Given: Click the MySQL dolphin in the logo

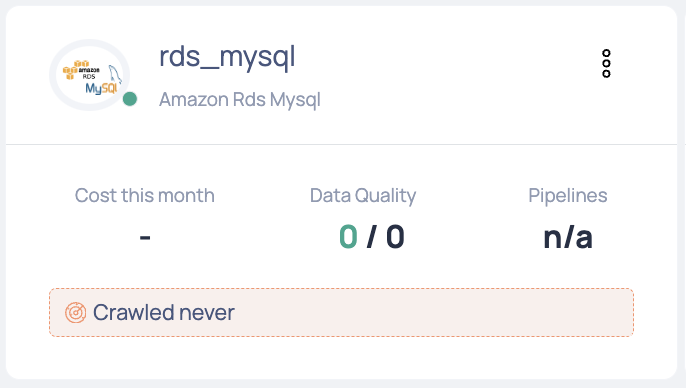Looking at the screenshot, I should tap(115, 74).
